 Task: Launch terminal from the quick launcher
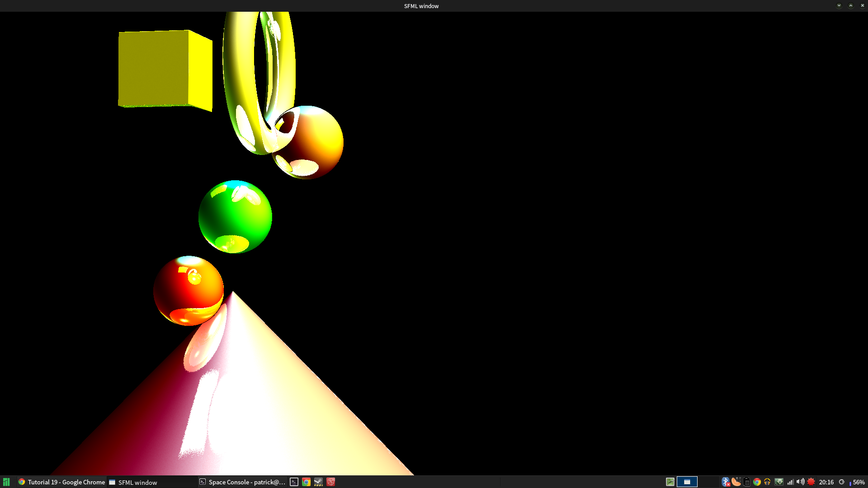294,482
